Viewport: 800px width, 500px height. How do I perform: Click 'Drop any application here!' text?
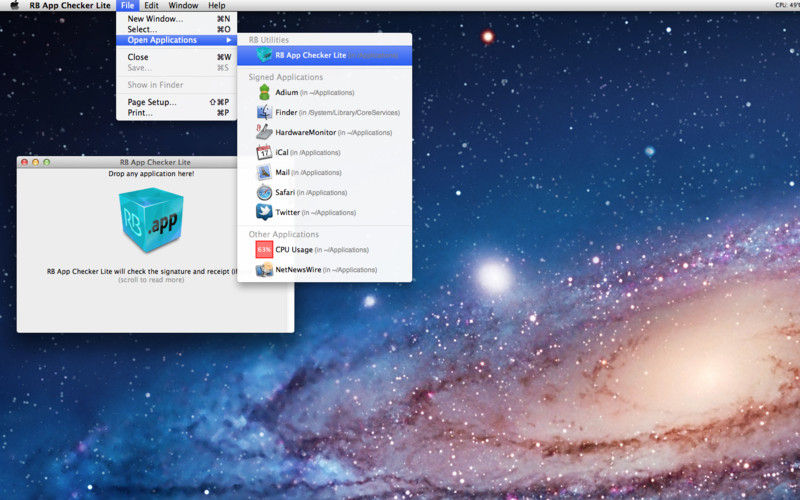[151, 173]
